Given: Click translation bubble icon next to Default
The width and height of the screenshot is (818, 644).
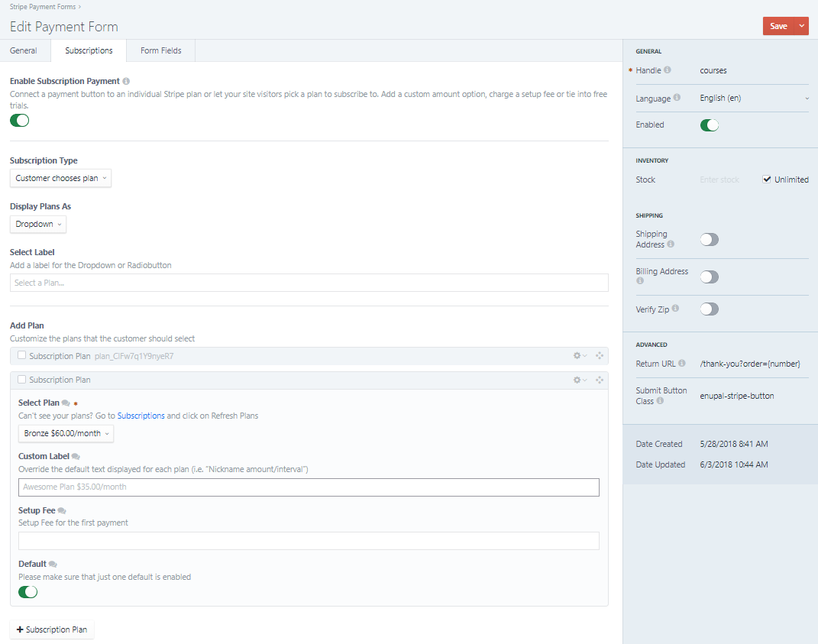Looking at the screenshot, I should click(53, 564).
